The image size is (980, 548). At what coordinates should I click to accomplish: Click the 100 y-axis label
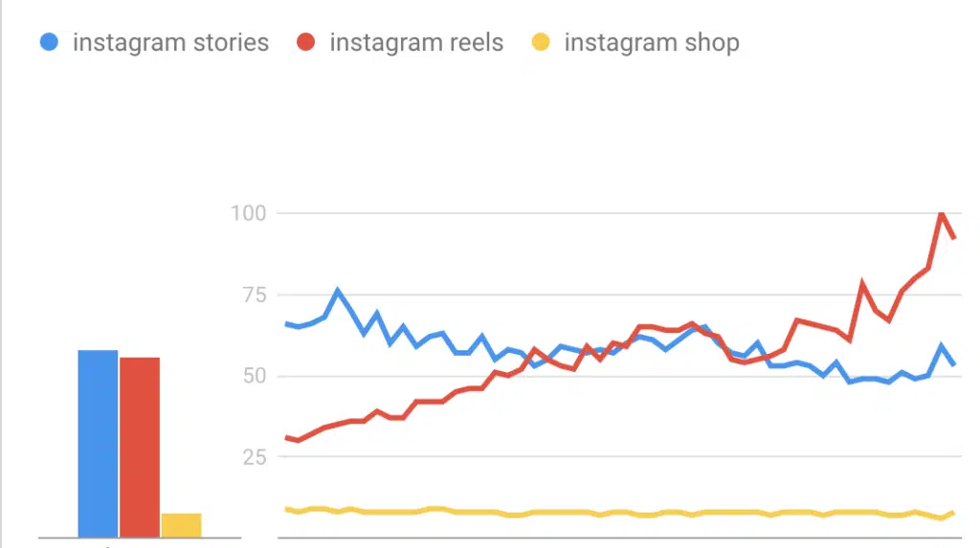[x=249, y=213]
